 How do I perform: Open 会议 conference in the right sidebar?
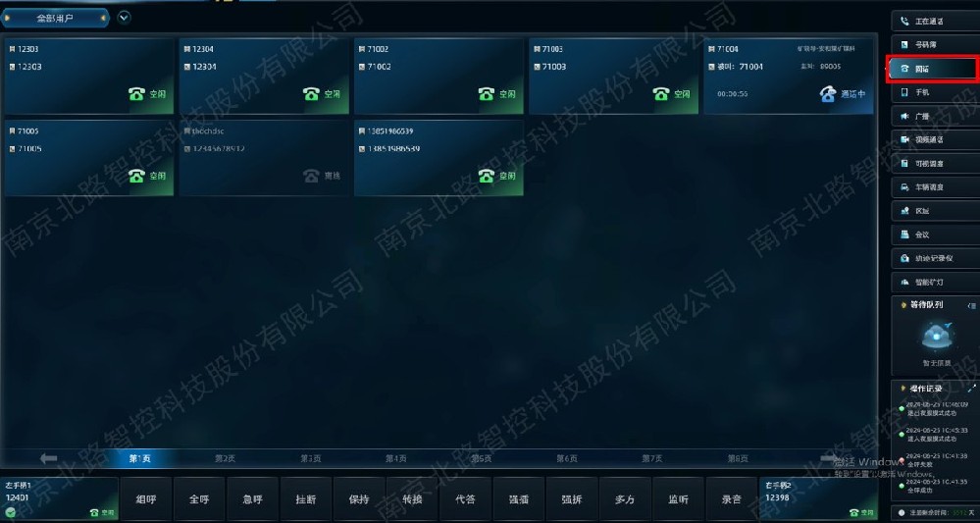tap(932, 235)
